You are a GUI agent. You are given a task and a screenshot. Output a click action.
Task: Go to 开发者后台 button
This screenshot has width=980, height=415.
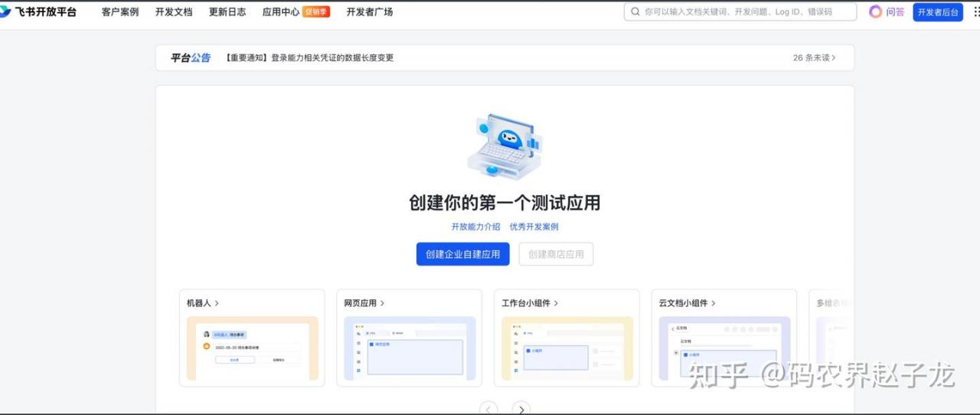[x=938, y=12]
